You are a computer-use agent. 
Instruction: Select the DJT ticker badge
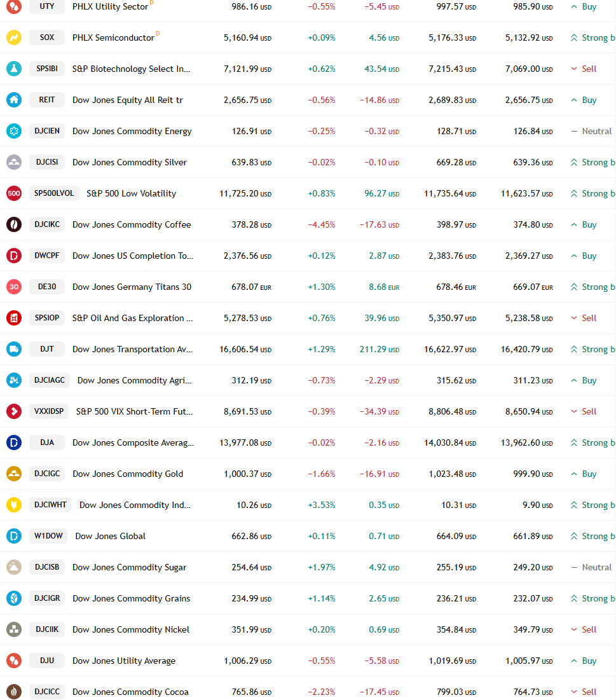47,349
